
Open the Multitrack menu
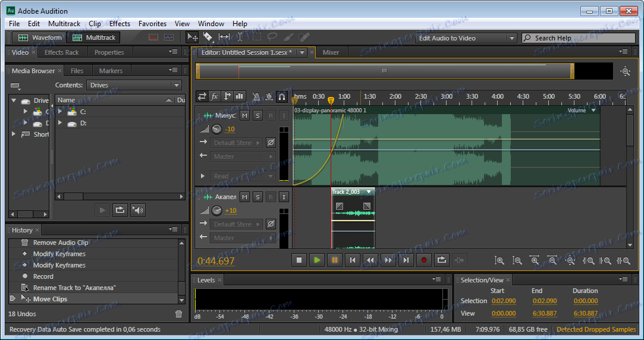(x=64, y=24)
